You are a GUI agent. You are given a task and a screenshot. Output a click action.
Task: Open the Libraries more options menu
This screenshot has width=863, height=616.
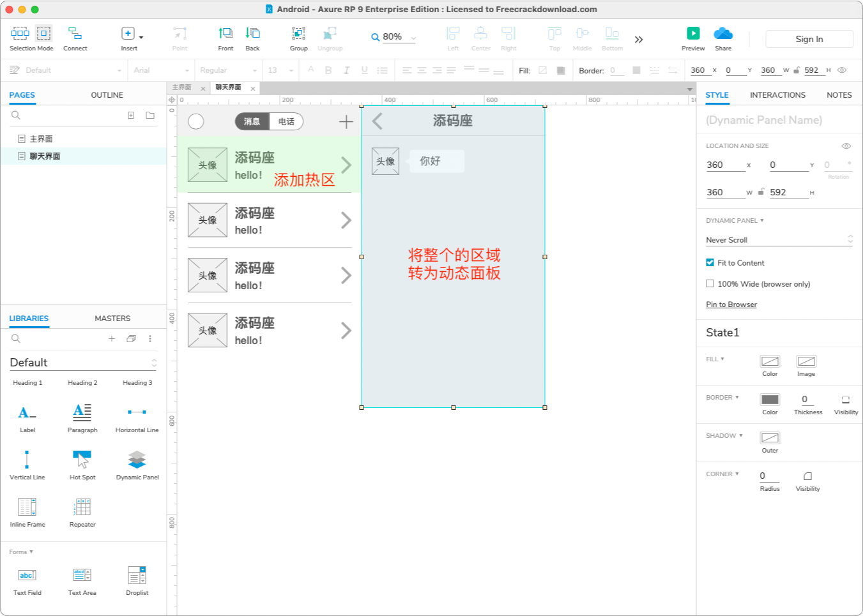pyautogui.click(x=150, y=339)
